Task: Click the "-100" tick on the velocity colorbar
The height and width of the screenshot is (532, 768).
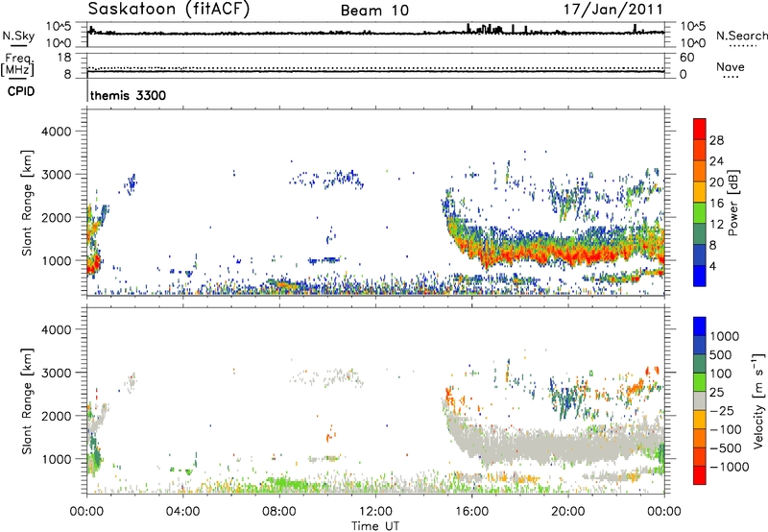Action: tap(726, 429)
